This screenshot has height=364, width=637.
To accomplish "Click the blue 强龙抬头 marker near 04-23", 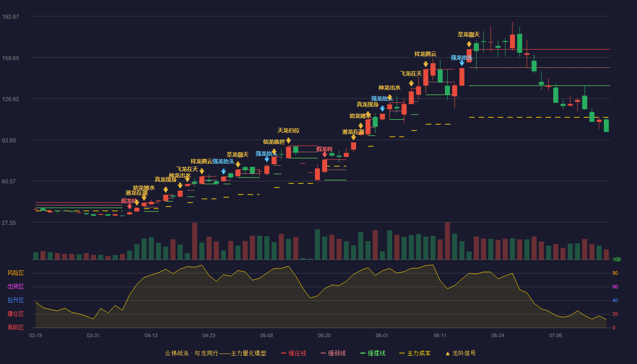I will [223, 162].
